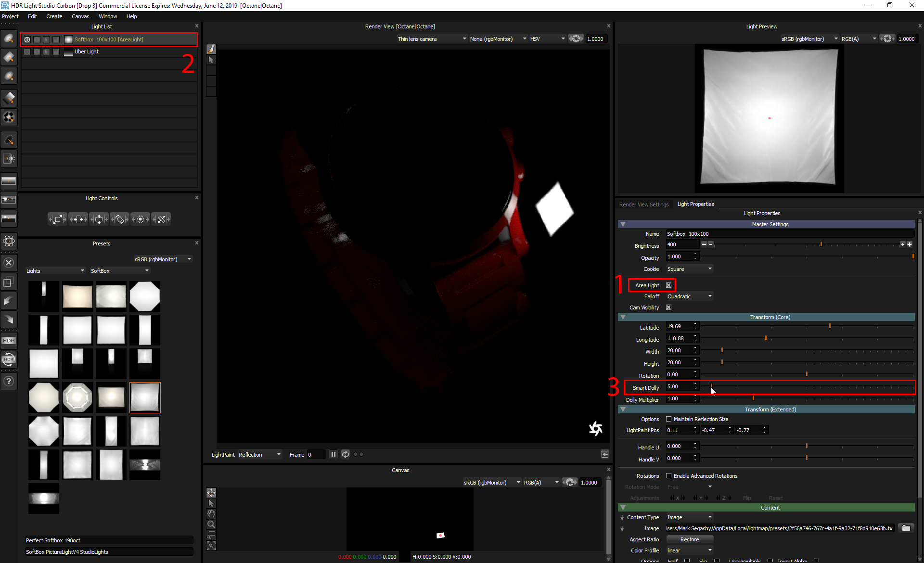Open Cookie shape dropdown menu
The width and height of the screenshot is (924, 563).
tap(689, 269)
